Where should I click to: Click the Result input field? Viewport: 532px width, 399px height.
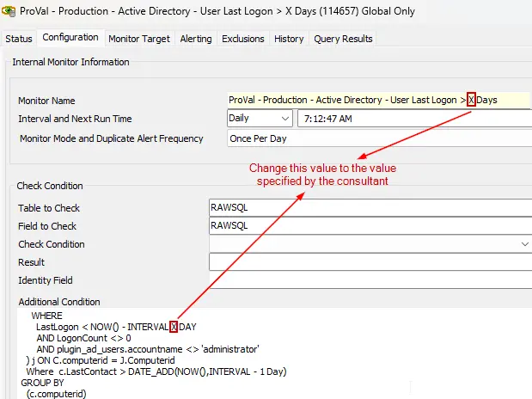click(370, 261)
